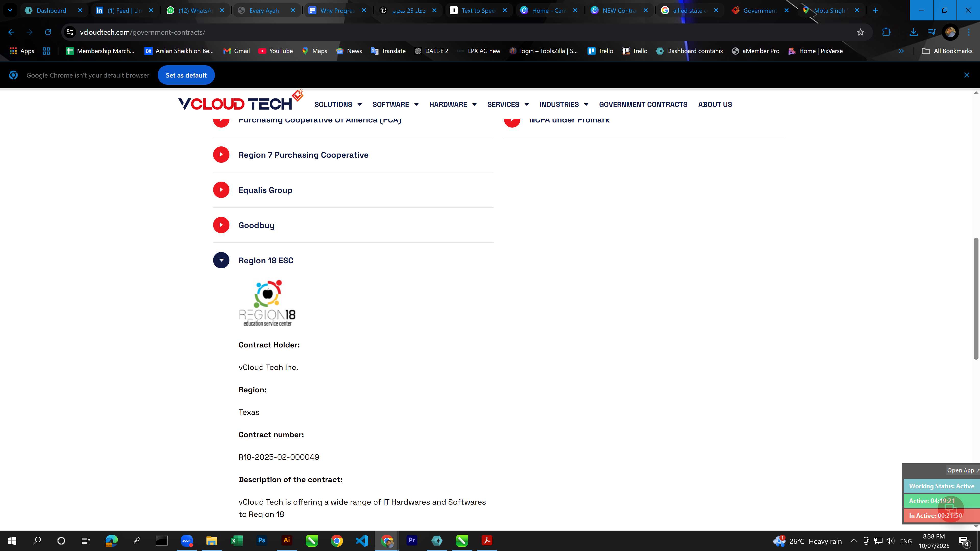The height and width of the screenshot is (551, 980).
Task: Open Excel from the taskbar
Action: [x=237, y=541]
